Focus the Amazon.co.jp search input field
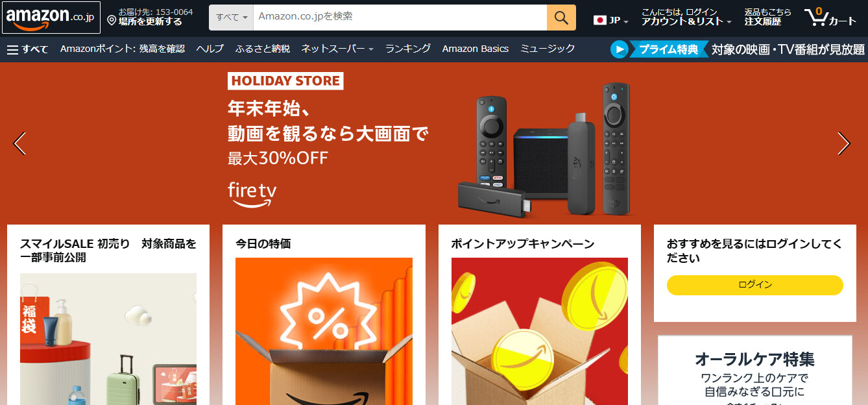Screen dimensions: 868x405 coord(400,17)
